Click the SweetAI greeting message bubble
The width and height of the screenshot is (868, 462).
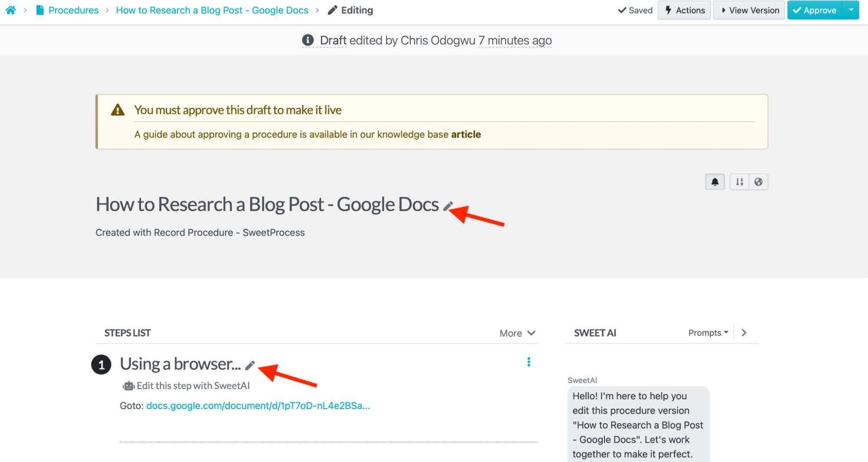(638, 424)
